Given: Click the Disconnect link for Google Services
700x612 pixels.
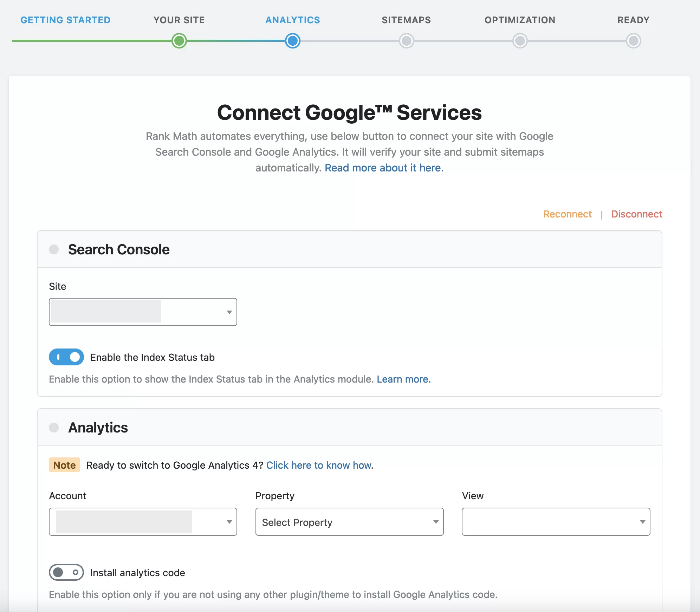Looking at the screenshot, I should (636, 214).
